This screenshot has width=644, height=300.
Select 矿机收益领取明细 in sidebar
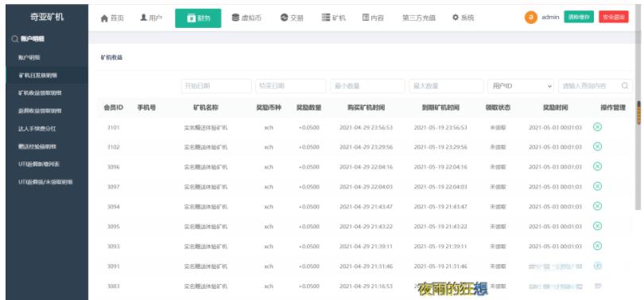40,93
